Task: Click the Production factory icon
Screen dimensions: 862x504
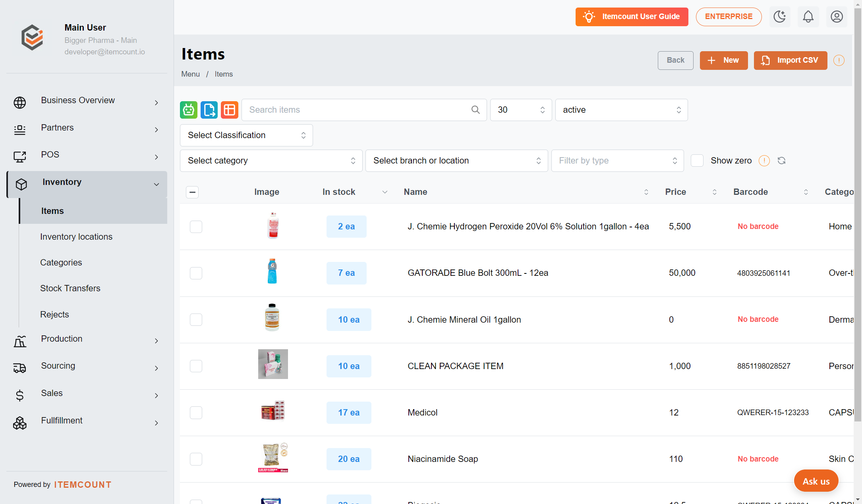Action: [20, 341]
